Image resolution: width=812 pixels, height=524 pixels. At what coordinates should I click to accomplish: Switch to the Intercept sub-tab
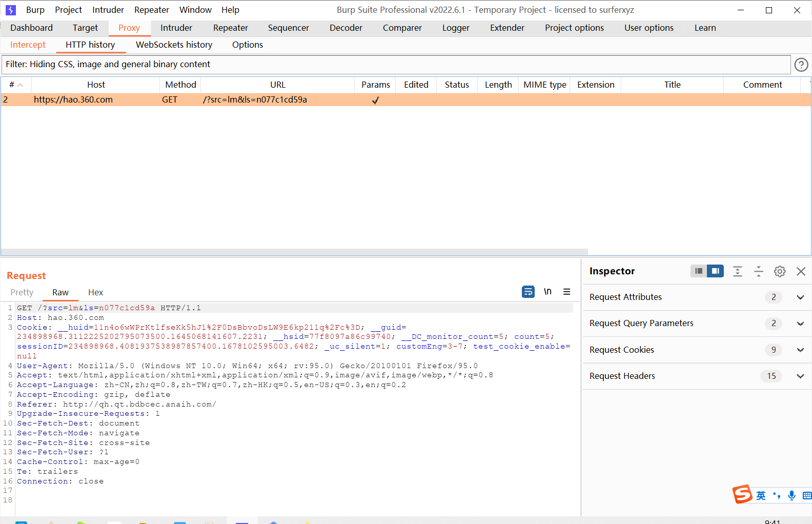[28, 45]
